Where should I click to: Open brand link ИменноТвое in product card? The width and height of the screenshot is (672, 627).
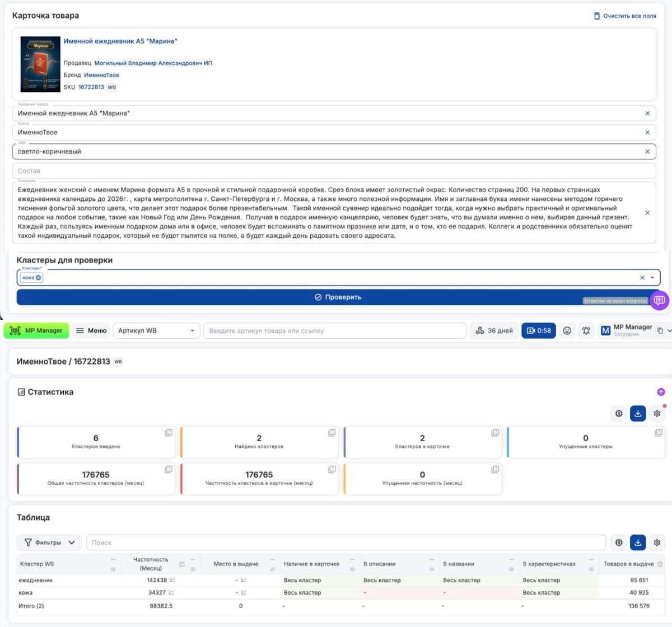[101, 75]
